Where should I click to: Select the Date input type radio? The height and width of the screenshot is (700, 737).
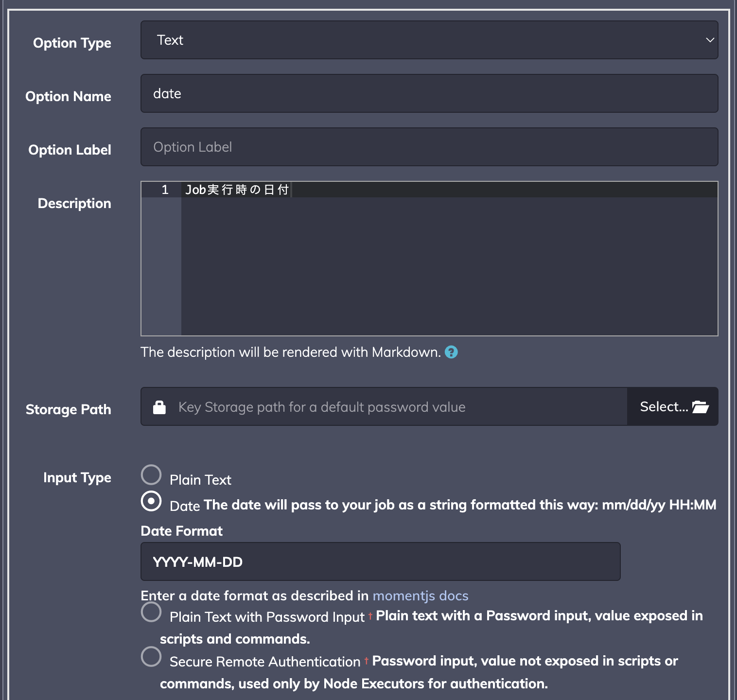click(x=151, y=501)
